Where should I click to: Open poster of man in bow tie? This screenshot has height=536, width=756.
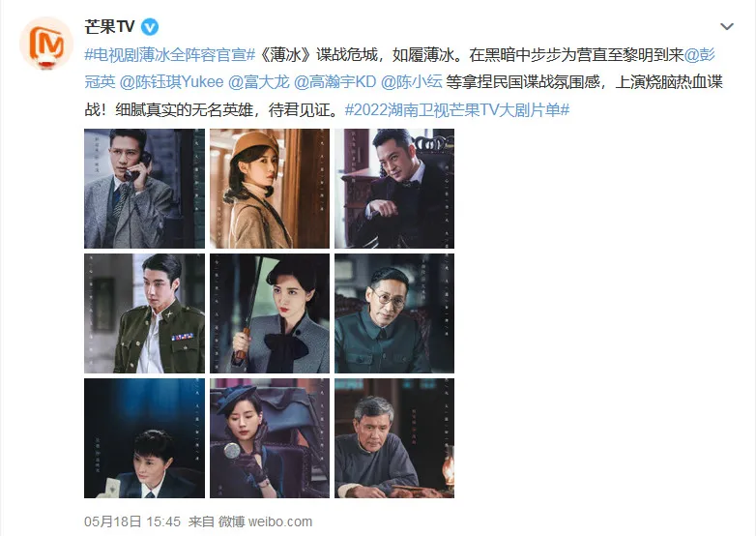[x=394, y=189]
